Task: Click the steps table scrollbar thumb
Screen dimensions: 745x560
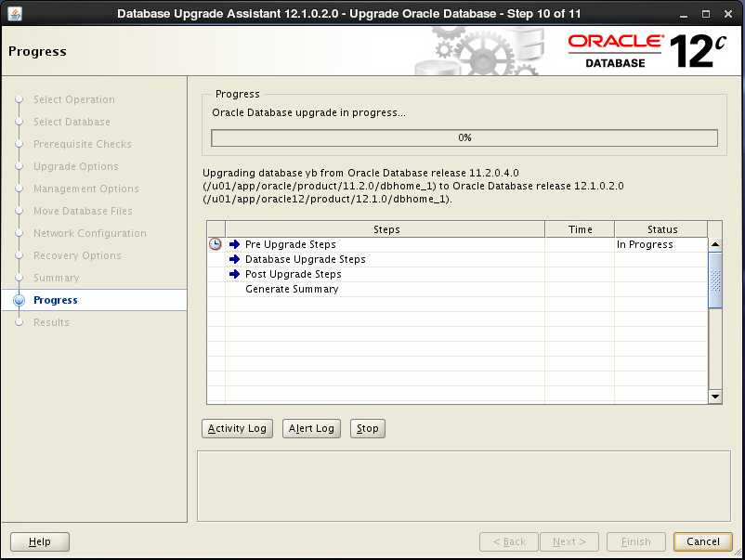Action: [x=715, y=280]
